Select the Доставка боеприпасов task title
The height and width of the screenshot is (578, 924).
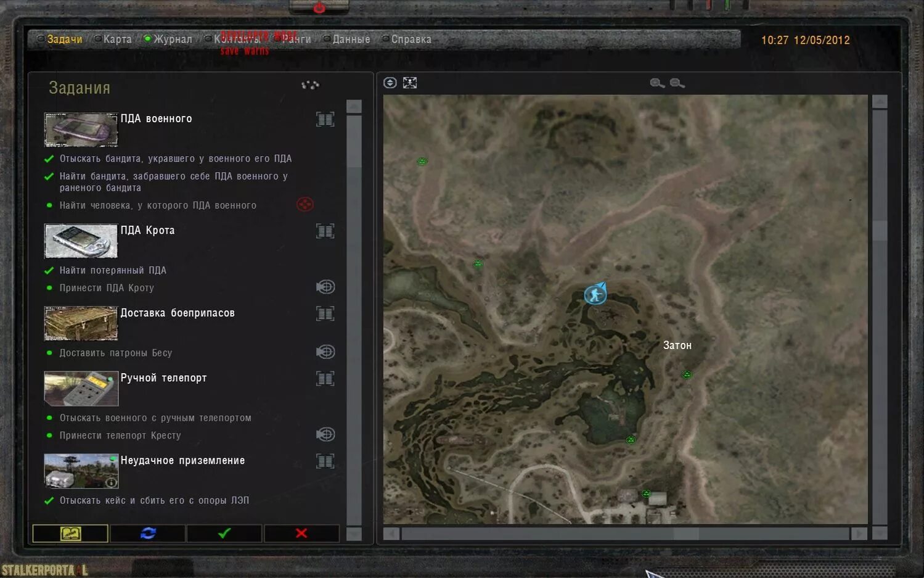(x=178, y=313)
